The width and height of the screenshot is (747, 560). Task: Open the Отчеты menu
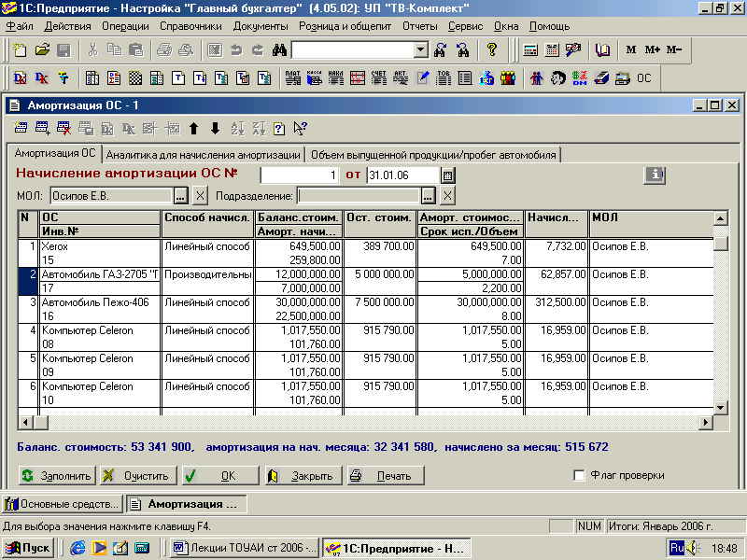(419, 27)
